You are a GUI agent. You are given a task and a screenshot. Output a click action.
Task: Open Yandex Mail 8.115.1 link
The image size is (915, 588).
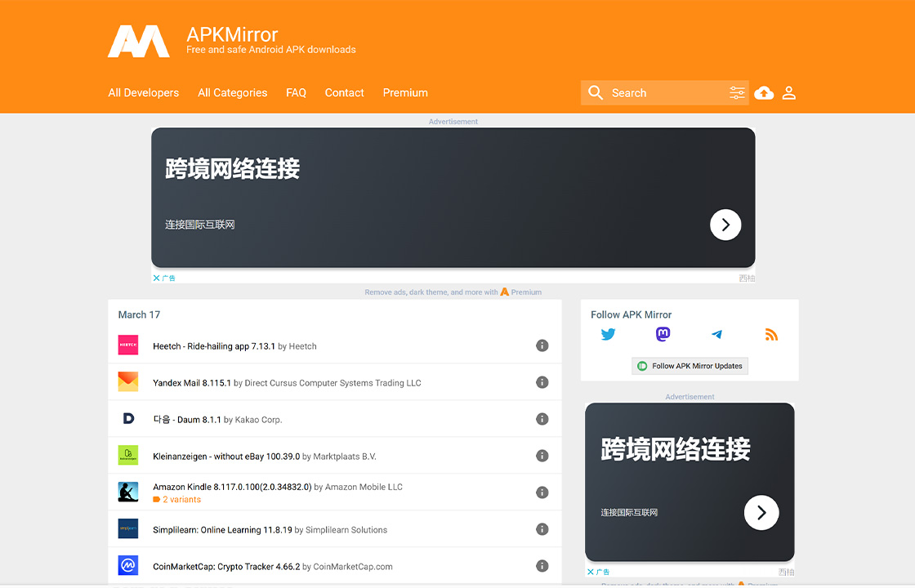click(x=192, y=383)
